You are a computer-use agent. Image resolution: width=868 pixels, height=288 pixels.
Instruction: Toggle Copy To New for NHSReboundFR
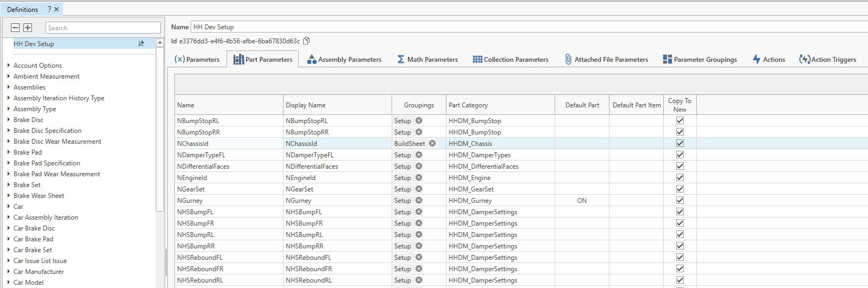pos(680,268)
